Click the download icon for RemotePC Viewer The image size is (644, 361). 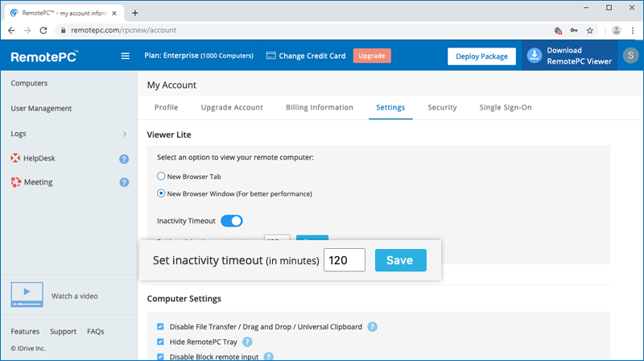pos(535,56)
